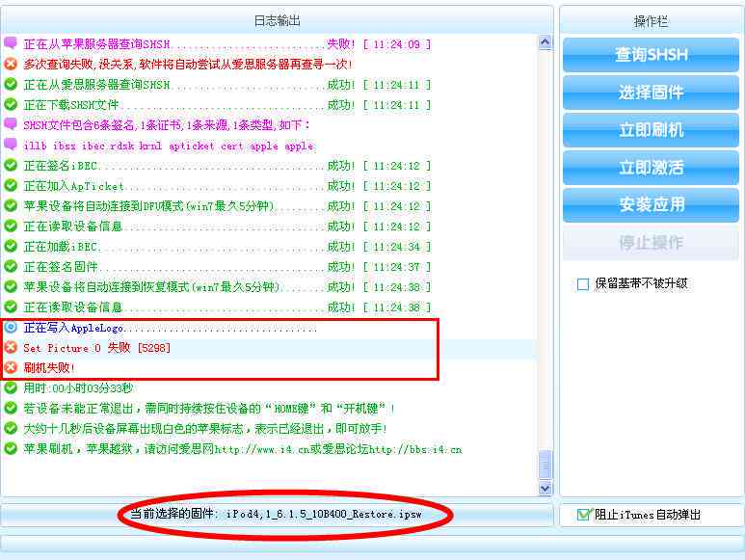745x560 pixels.
Task: Click the timestamp [ 11:24:37 ]
Action: (x=397, y=267)
